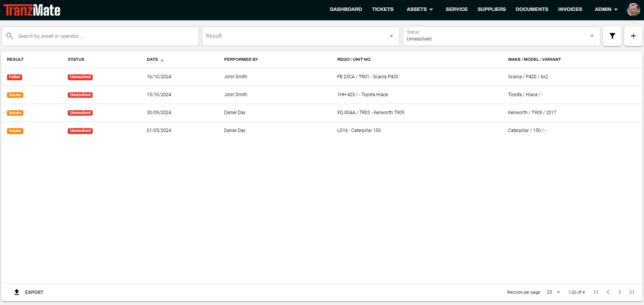Go to first page of records
Image resolution: width=644 pixels, height=305 pixels.
coord(596,292)
